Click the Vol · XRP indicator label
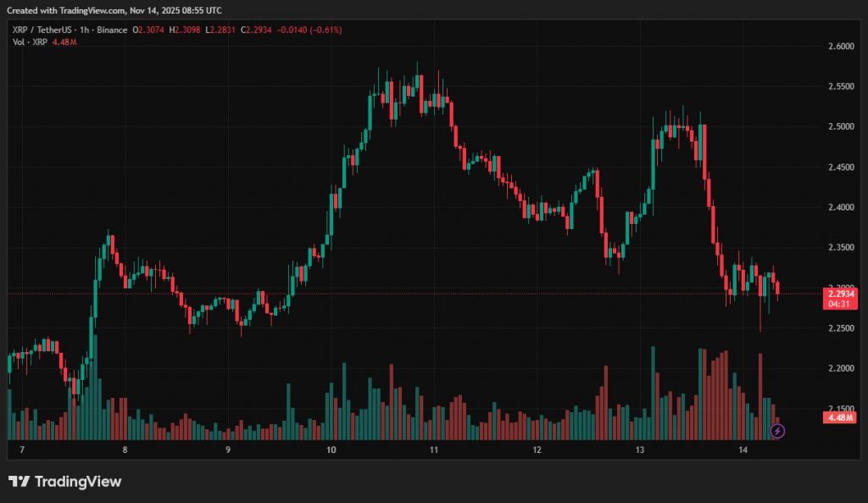Screen dimensions: 868x503 coord(30,42)
